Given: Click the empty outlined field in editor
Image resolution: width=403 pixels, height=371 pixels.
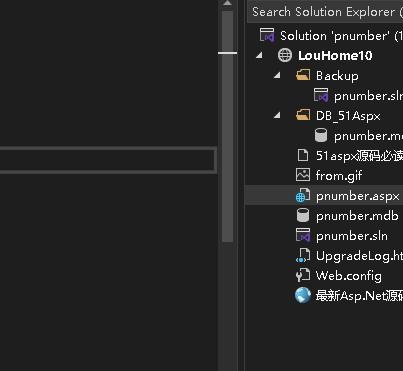Looking at the screenshot, I should (108, 160).
